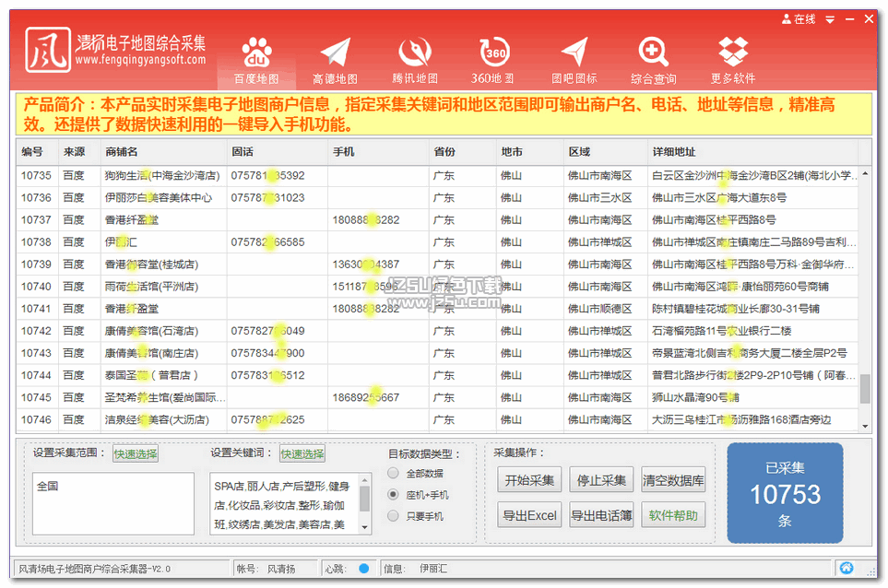Viewport: 888px width, 588px height.
Task: Open the 更多软件 box icon
Action: pyautogui.click(x=733, y=61)
